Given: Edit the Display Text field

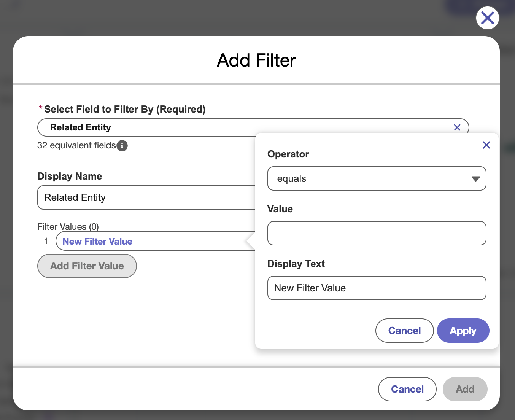Looking at the screenshot, I should [x=377, y=288].
